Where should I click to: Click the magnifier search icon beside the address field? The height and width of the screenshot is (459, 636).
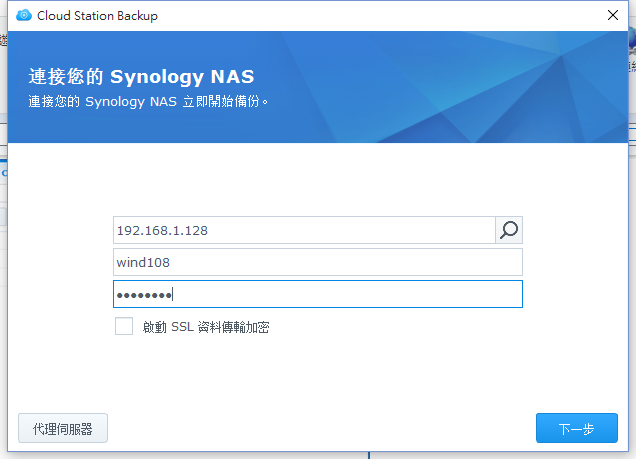point(509,230)
